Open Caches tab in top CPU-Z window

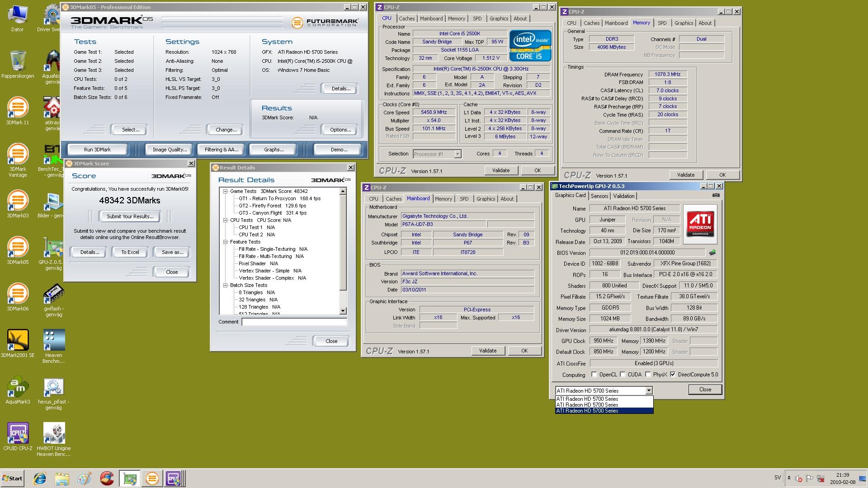(x=406, y=19)
